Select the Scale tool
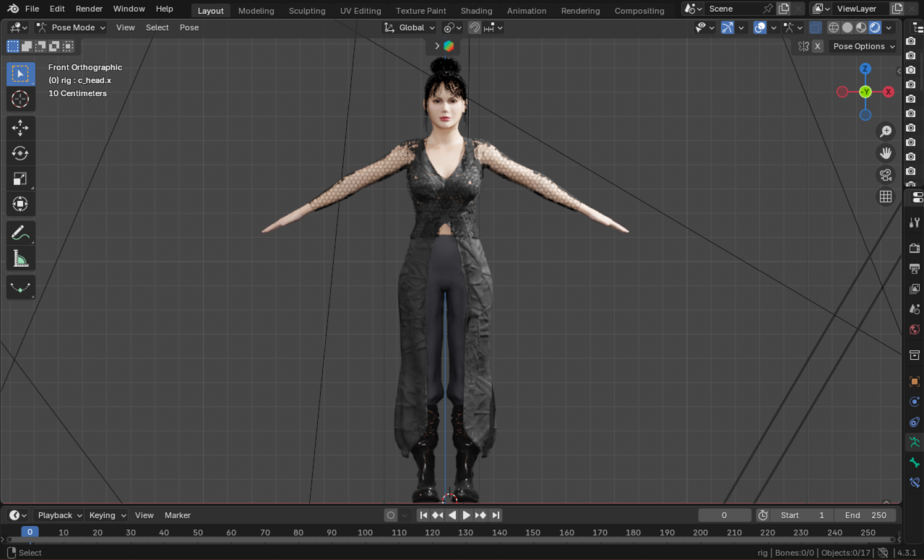The height and width of the screenshot is (560, 924). pos(20,179)
